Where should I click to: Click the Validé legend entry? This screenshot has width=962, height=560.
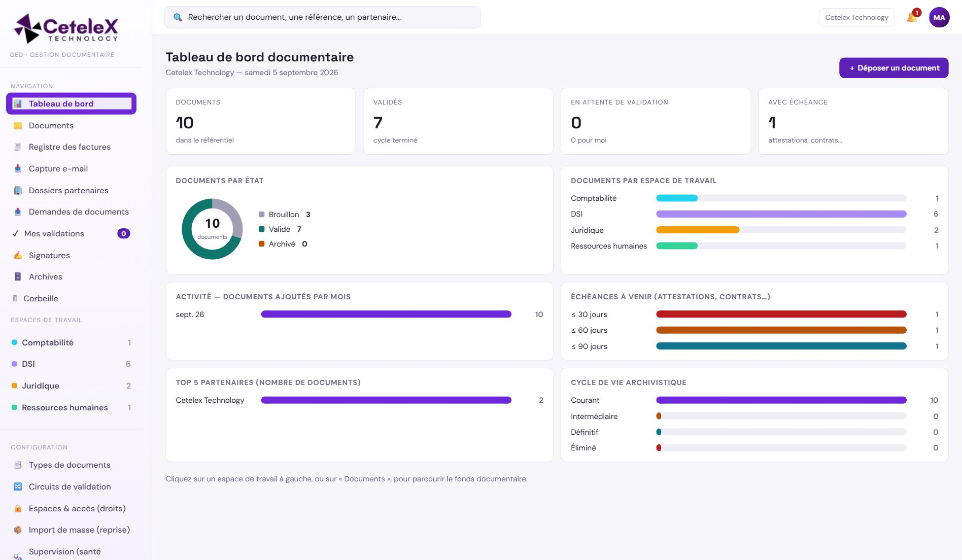[280, 229]
